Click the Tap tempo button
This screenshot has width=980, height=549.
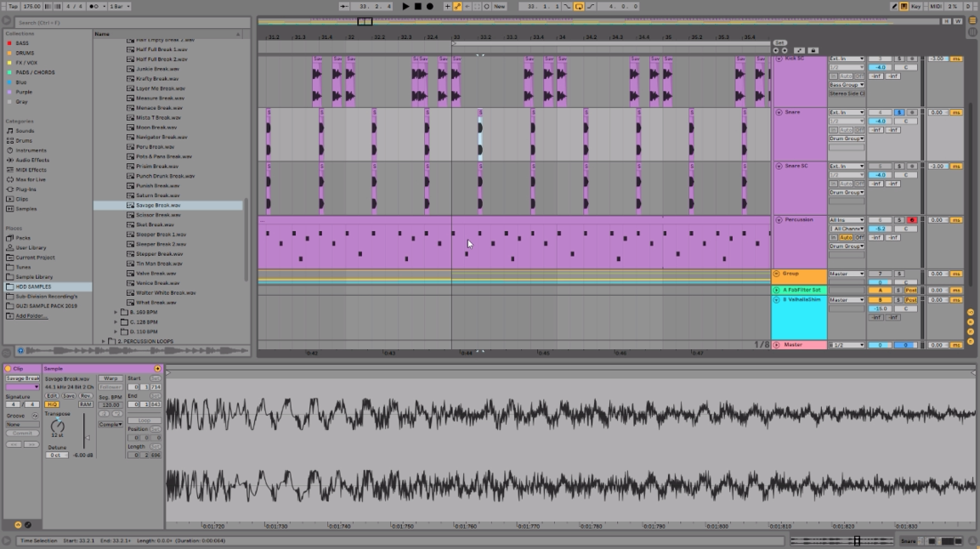point(13,6)
